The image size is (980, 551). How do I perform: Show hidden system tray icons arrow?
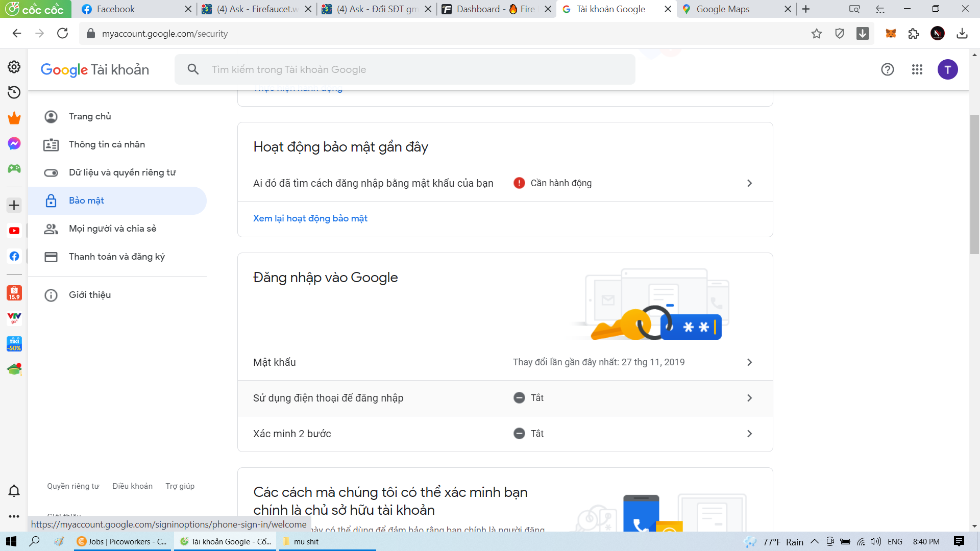pyautogui.click(x=815, y=541)
